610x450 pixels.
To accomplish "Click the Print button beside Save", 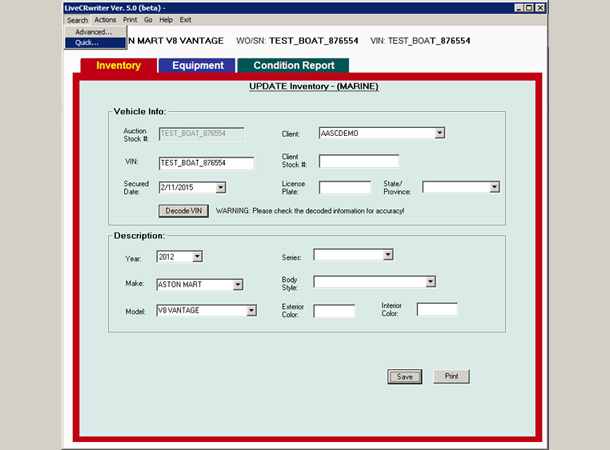I will click(x=451, y=376).
